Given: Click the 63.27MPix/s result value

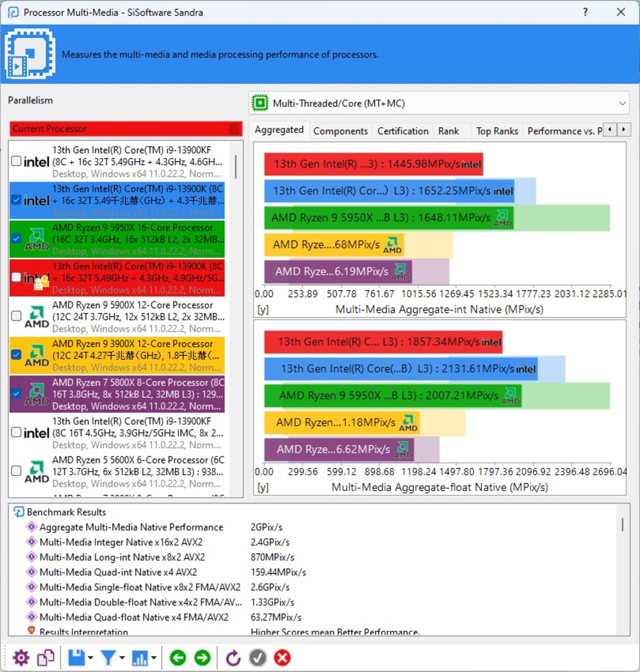Looking at the screenshot, I should pos(276,617).
